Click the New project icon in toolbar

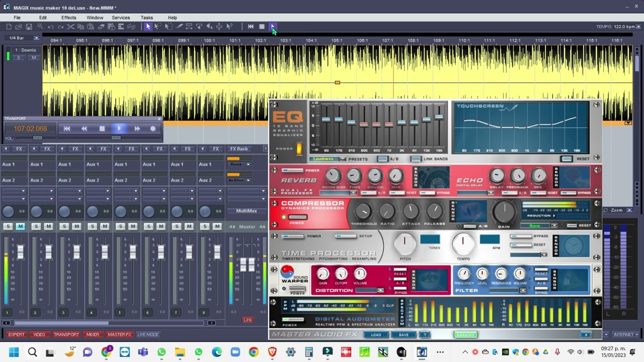pos(9,27)
